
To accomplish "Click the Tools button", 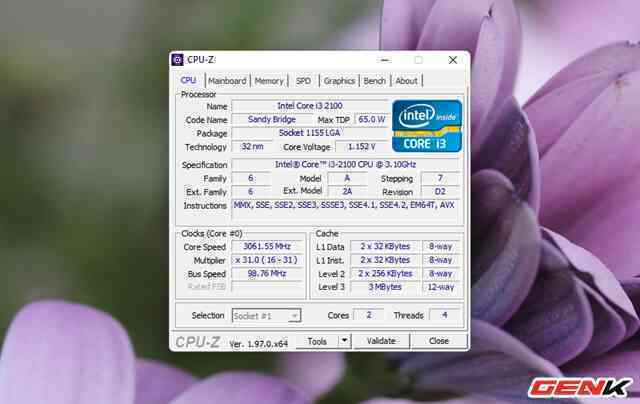I will click(317, 341).
